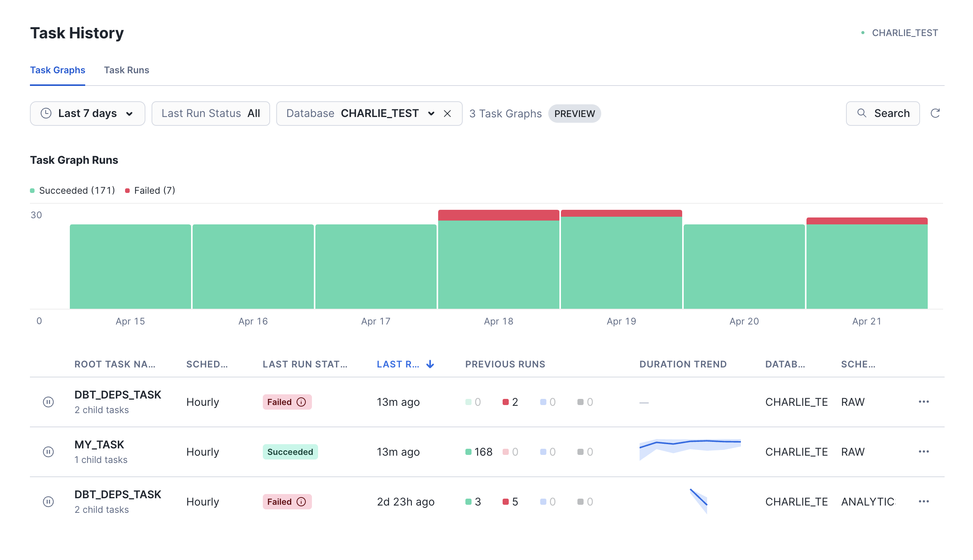Click the Search field

point(882,113)
